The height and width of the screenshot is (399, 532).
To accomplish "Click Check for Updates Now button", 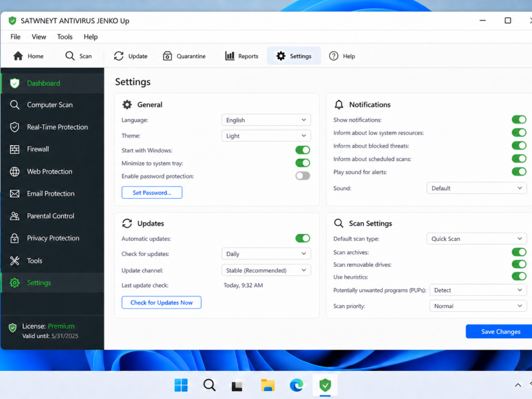I will pyautogui.click(x=161, y=303).
